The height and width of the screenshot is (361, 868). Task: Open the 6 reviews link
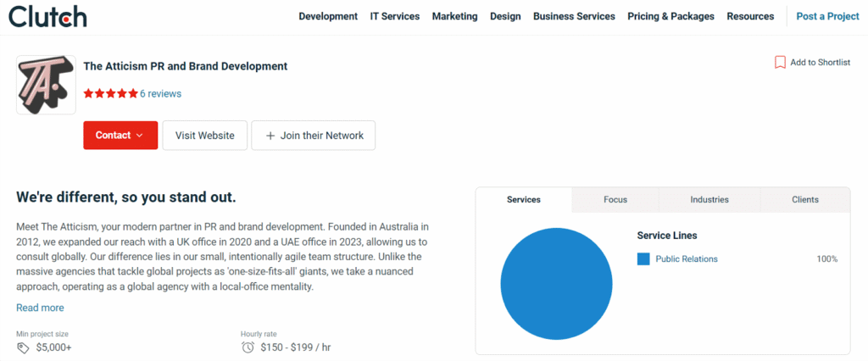point(160,93)
